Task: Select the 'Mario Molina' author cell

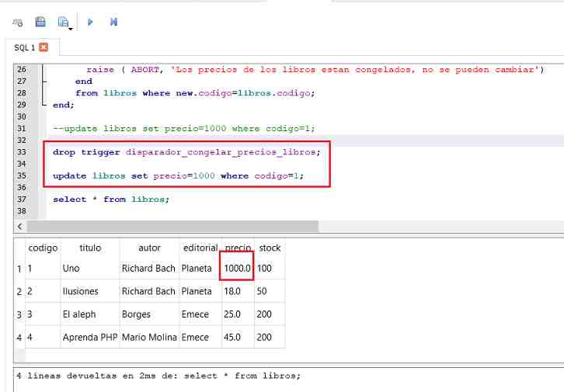Action: pyautogui.click(x=149, y=338)
